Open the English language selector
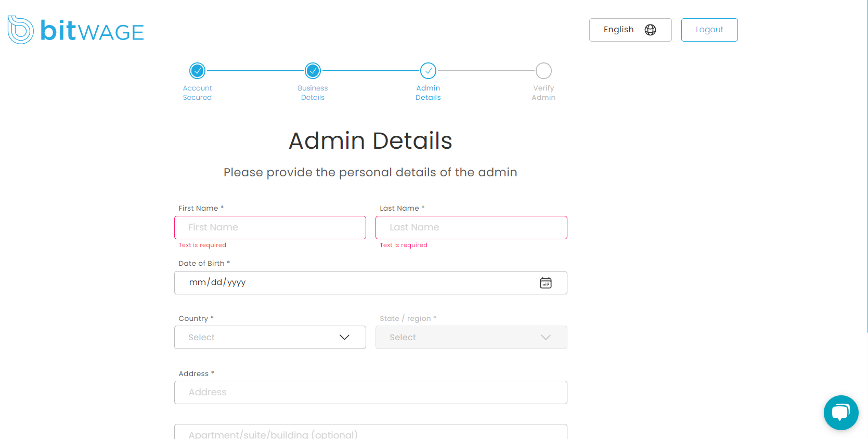Viewport: 868px width, 439px height. point(630,30)
